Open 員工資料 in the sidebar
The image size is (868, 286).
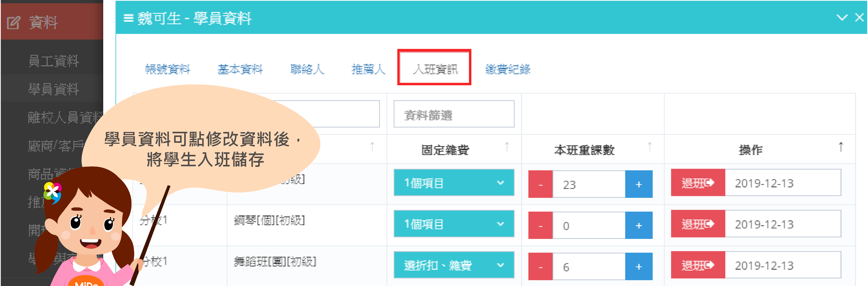pos(54,61)
